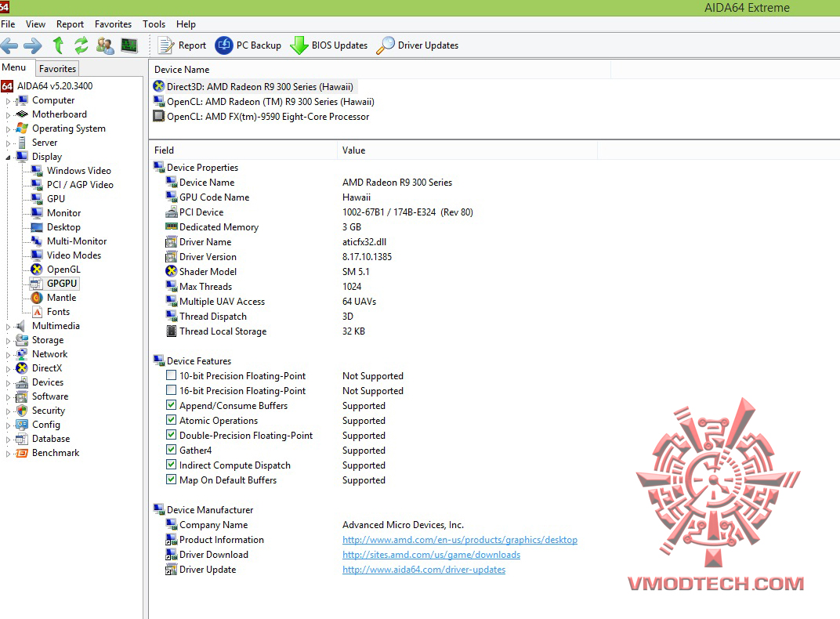
Task: Expand the Storage tree node
Action: (8, 341)
